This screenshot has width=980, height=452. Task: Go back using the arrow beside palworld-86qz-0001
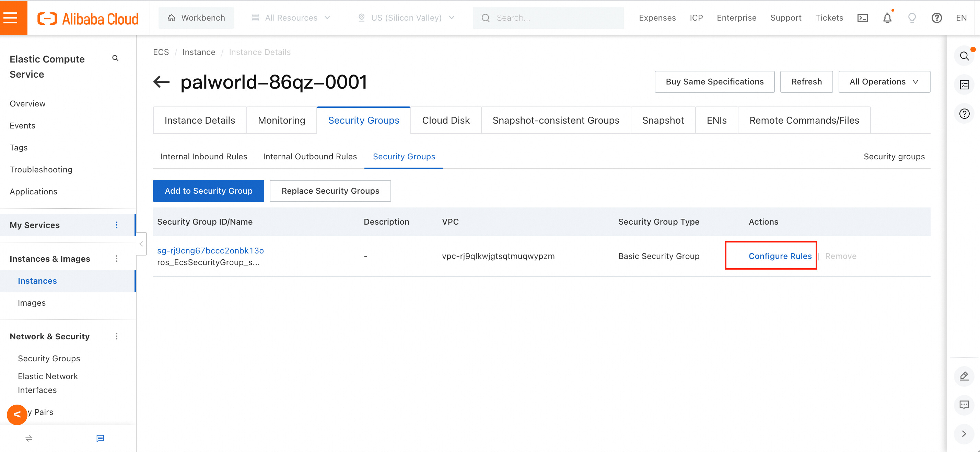tap(161, 81)
